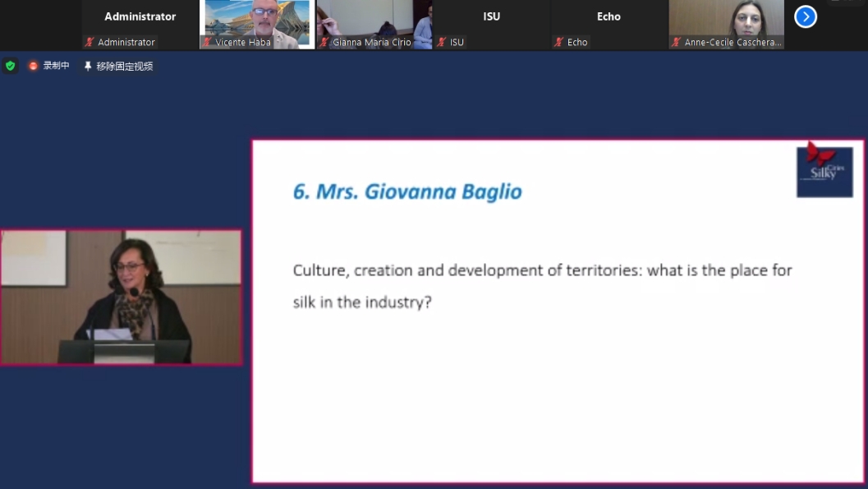Click Anne-Cecile's muted microphone icon
The width and height of the screenshot is (868, 489).
(x=677, y=42)
